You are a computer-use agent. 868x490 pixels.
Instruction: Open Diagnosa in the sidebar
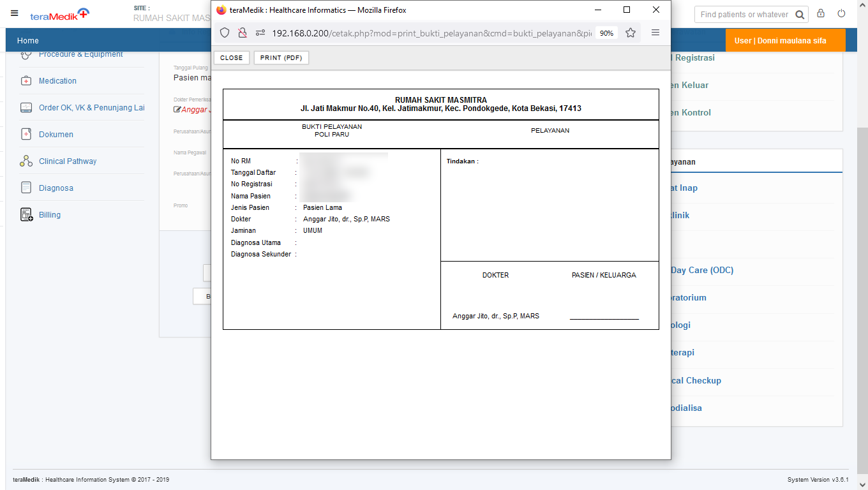[x=56, y=188]
